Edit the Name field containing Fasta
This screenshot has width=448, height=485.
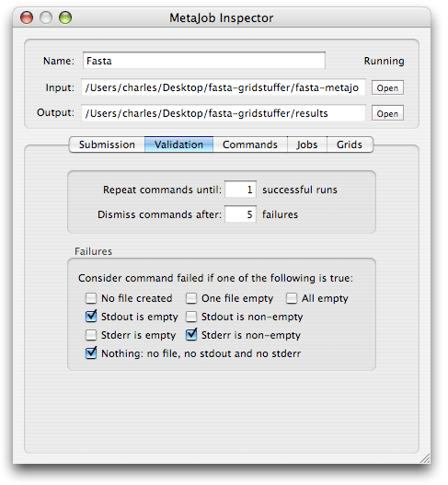tap(204, 61)
